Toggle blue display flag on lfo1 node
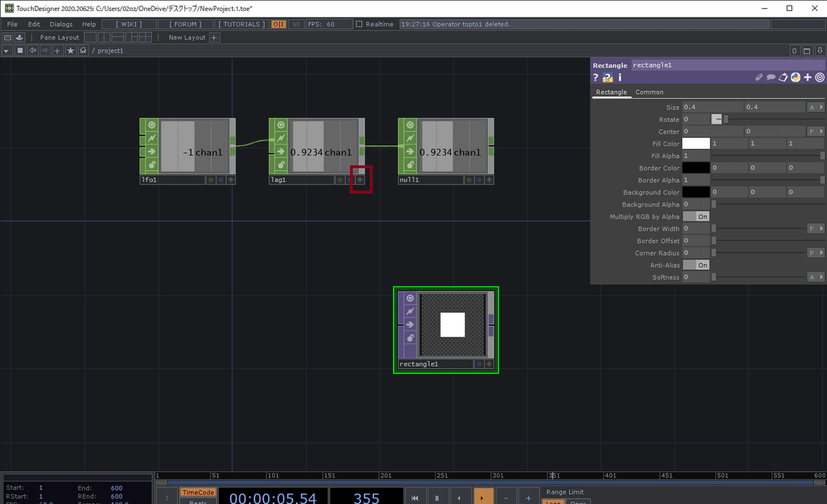The height and width of the screenshot is (504, 827). click(221, 180)
